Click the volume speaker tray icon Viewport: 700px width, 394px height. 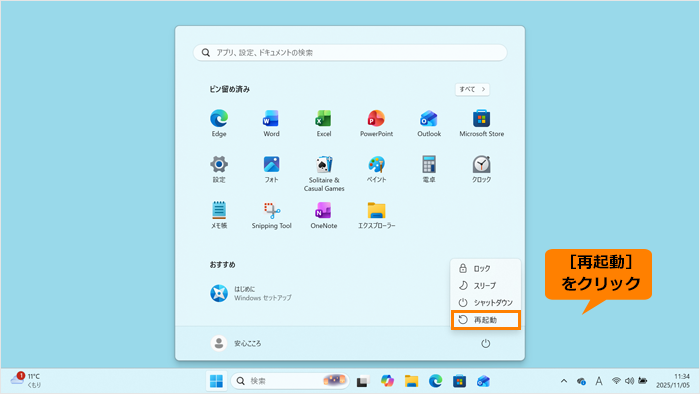tap(629, 381)
